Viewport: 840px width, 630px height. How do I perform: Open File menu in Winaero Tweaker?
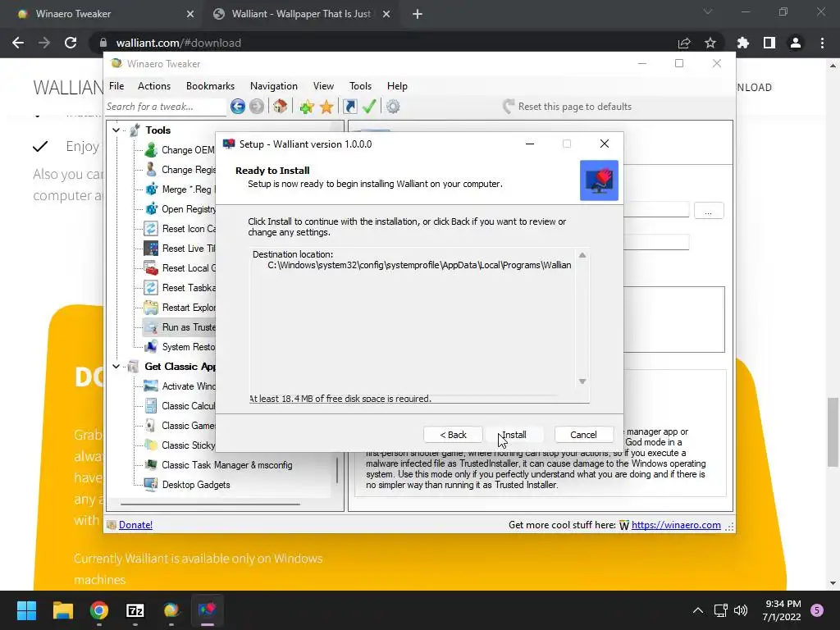(116, 85)
